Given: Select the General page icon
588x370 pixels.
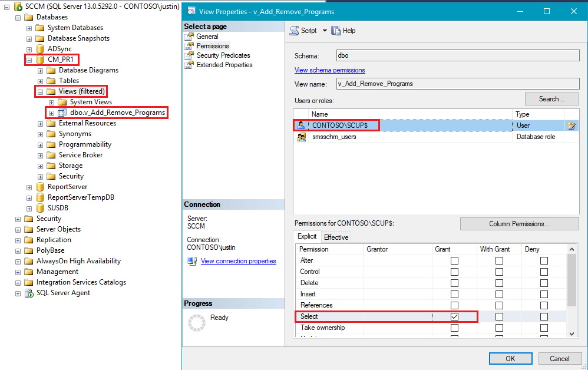Looking at the screenshot, I should click(x=189, y=37).
